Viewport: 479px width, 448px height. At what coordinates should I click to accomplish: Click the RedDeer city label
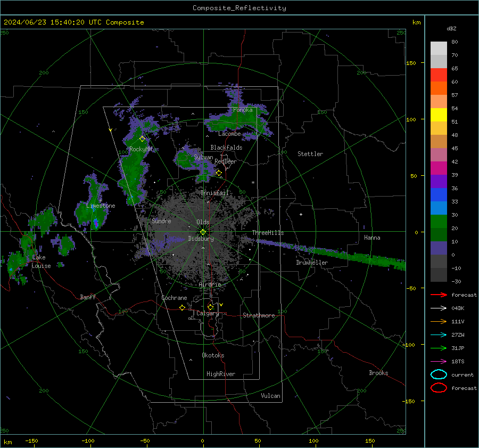(x=226, y=161)
